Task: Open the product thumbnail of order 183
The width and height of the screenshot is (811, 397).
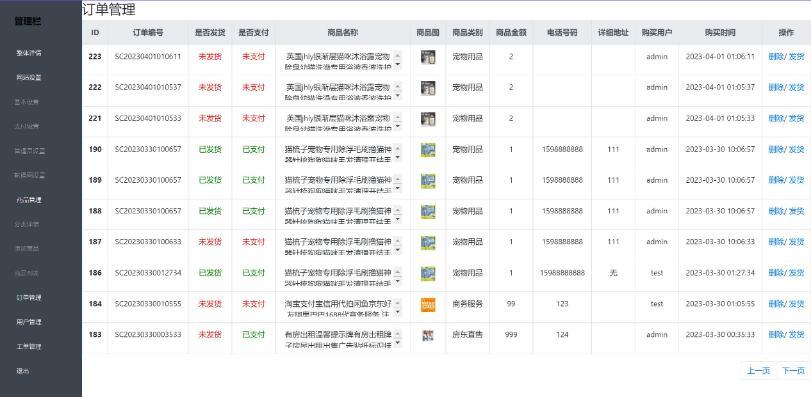Action: coord(428,335)
